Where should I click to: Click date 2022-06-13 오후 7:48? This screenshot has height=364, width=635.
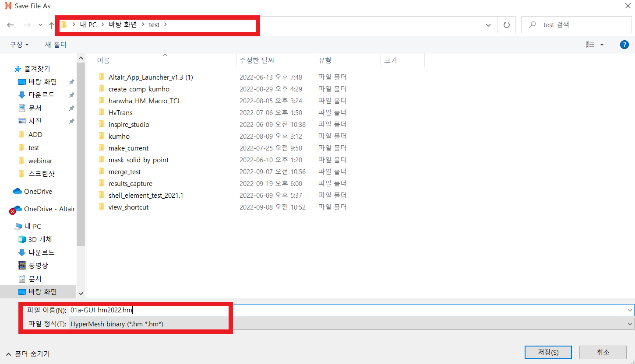[x=271, y=77]
